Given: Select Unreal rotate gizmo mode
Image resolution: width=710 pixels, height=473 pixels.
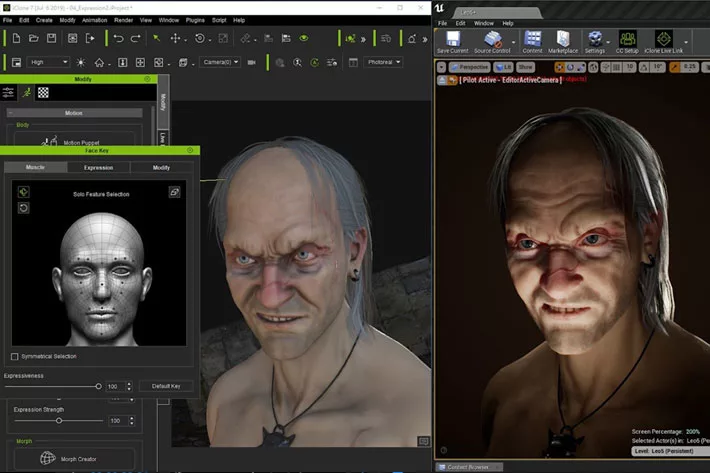Looking at the screenshot, I should point(570,67).
